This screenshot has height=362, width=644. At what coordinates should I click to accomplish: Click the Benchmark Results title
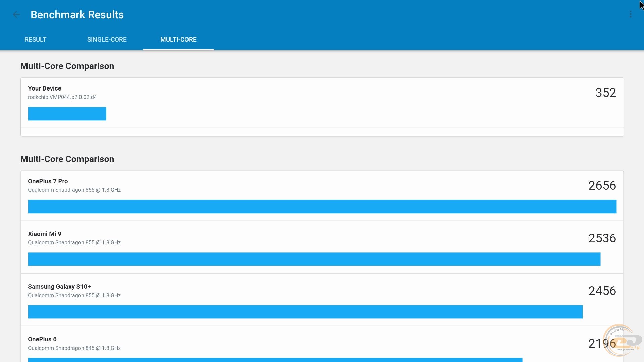[77, 15]
